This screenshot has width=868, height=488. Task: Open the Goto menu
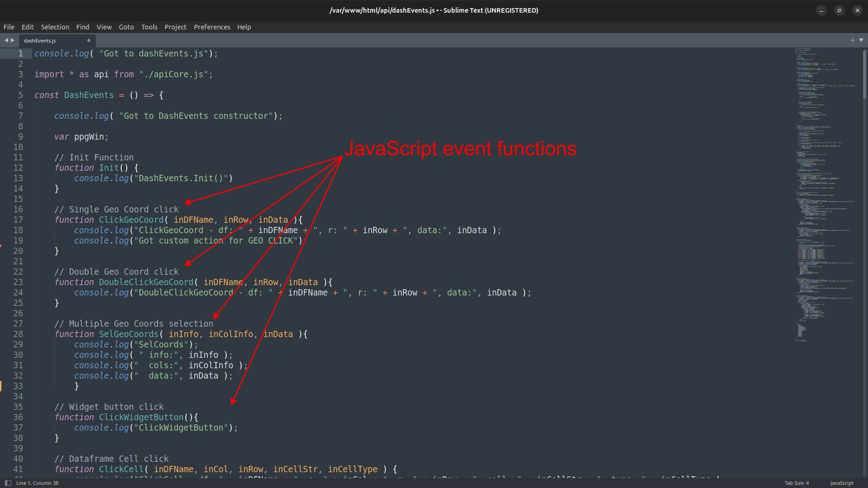click(126, 27)
